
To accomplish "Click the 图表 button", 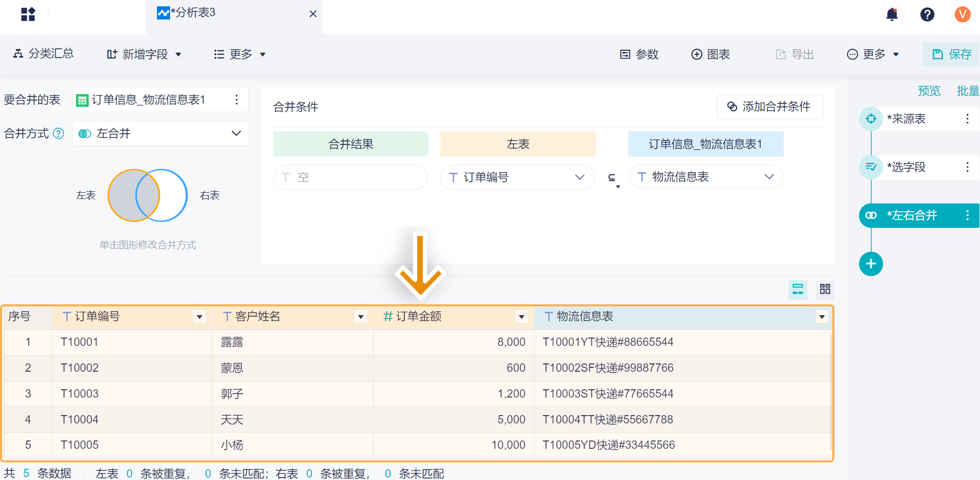I will point(711,54).
